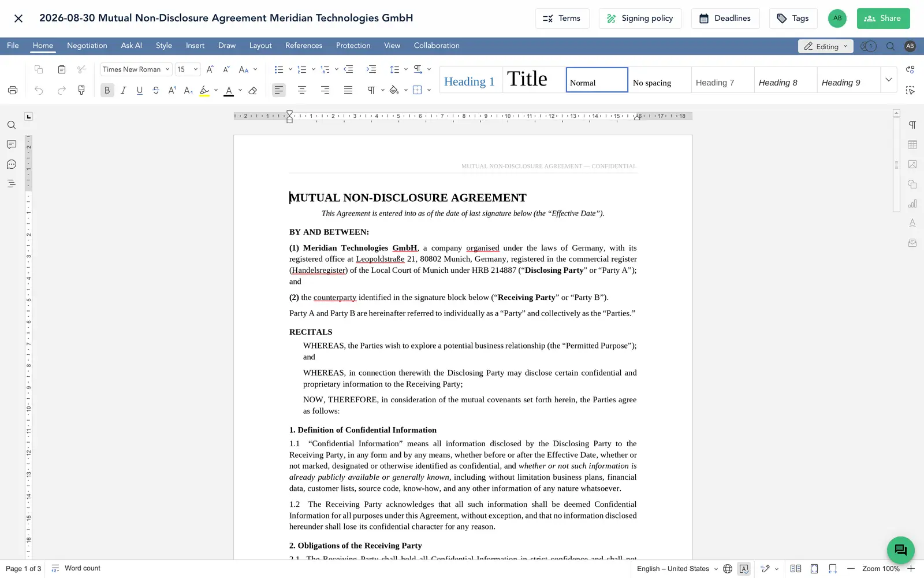Viewport: 924px width, 578px height.
Task: Apply the Title style
Action: 534,80
